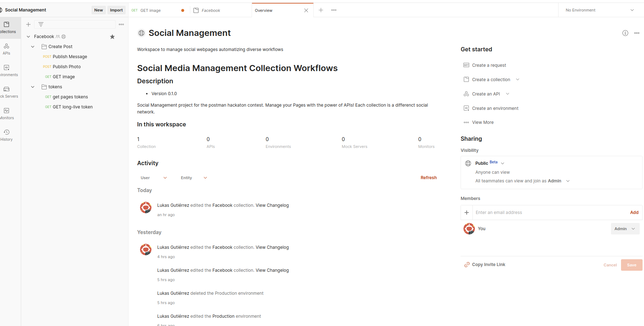The width and height of the screenshot is (644, 326).
Task: Click the Collection count in workspace stats
Action: [146, 143]
